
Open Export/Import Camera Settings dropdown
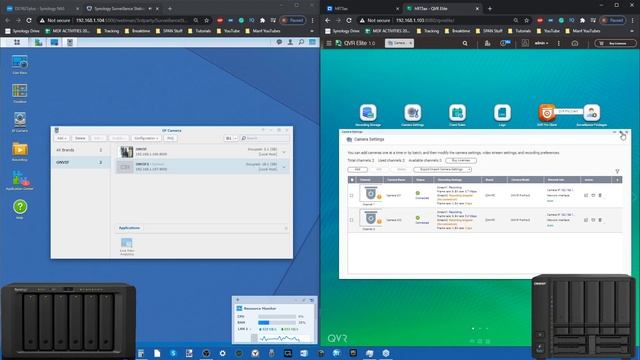coord(442,169)
